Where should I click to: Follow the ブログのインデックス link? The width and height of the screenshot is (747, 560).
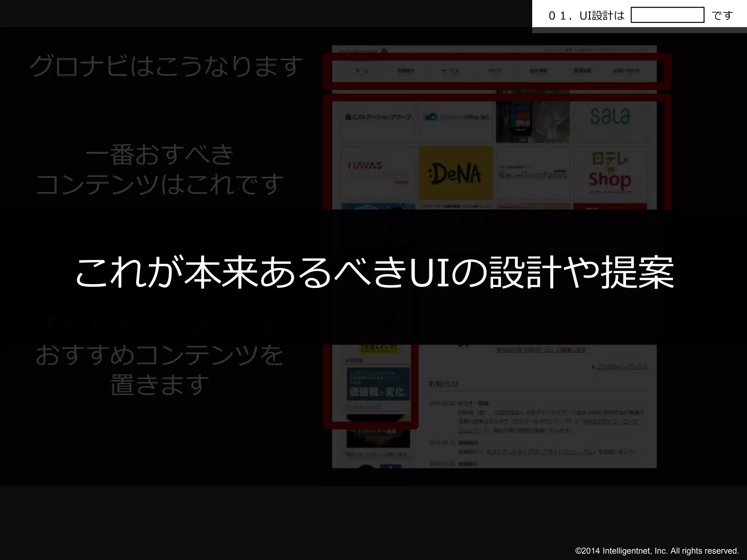622,367
